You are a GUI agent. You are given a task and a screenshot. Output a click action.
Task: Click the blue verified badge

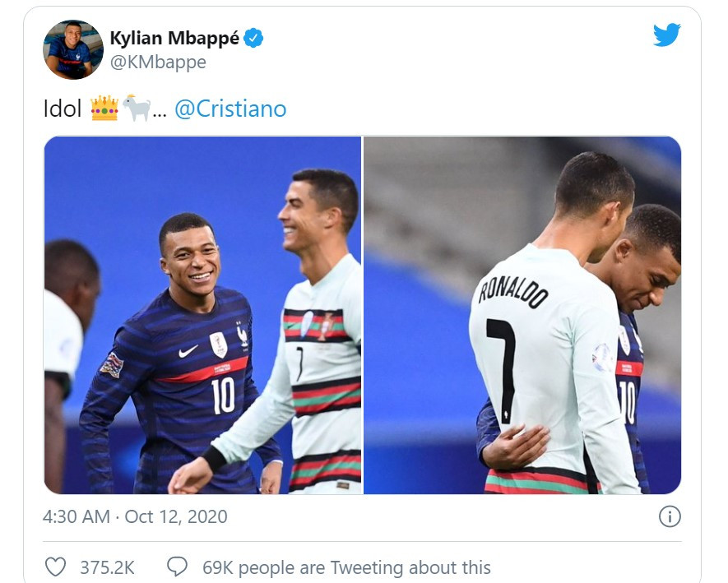254,38
